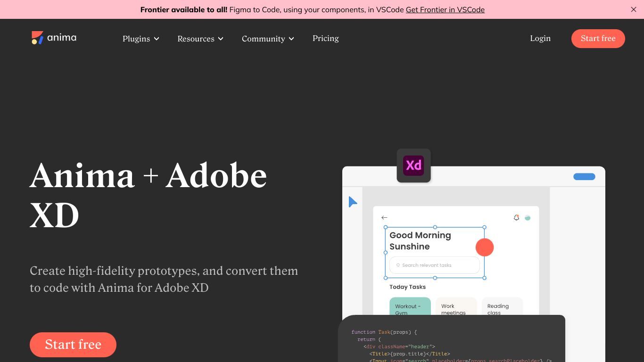Click the Today Tasks heading
Image resolution: width=644 pixels, height=362 pixels.
(x=407, y=287)
